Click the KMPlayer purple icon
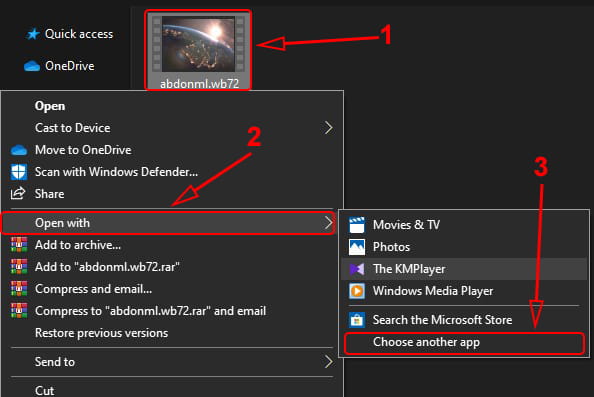 point(357,269)
